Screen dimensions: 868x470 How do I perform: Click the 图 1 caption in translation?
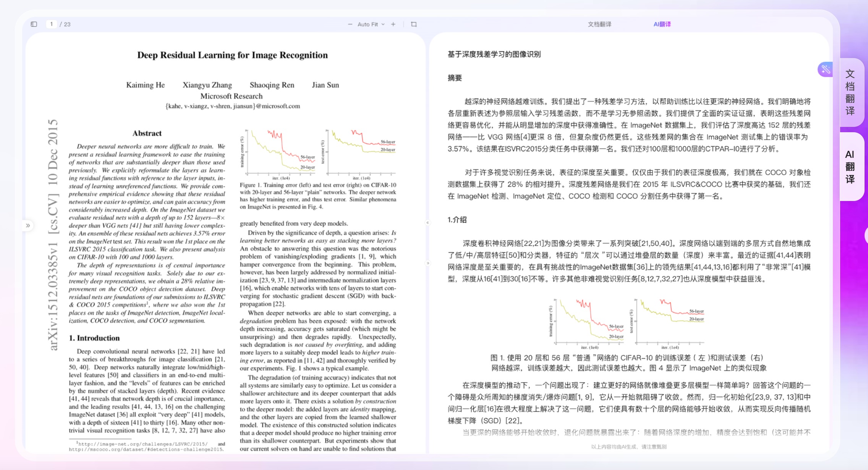pyautogui.click(x=629, y=363)
